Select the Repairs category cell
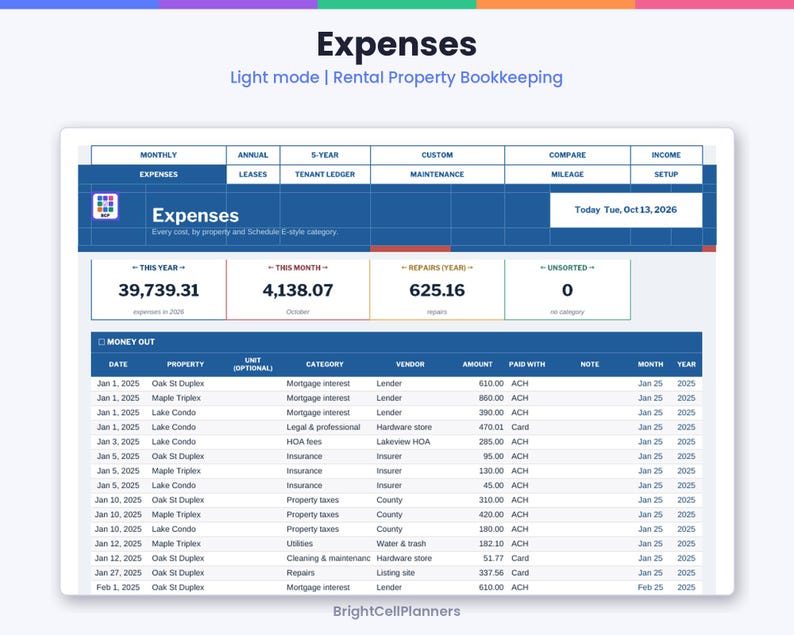Screen dimensions: 794x635 (327, 573)
